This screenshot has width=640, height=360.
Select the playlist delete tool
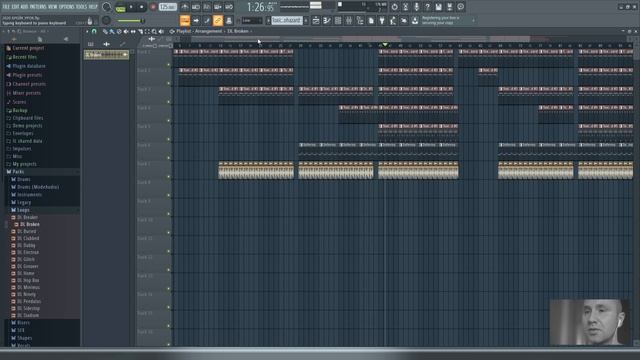coord(119,31)
